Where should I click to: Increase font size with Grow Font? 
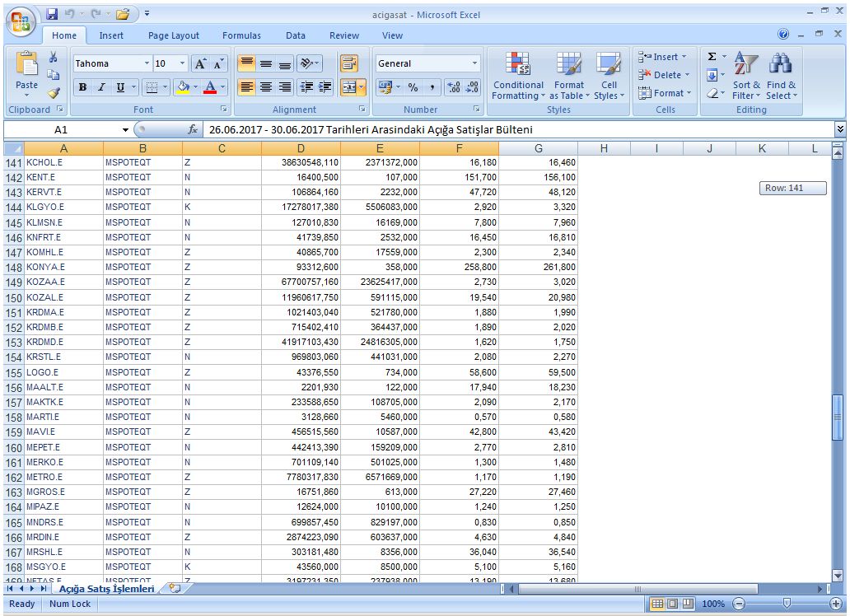200,63
